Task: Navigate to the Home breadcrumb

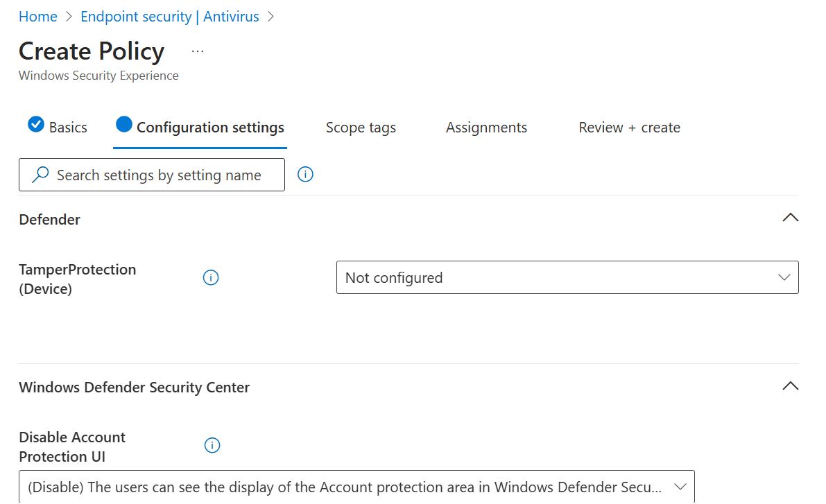Action: tap(38, 17)
